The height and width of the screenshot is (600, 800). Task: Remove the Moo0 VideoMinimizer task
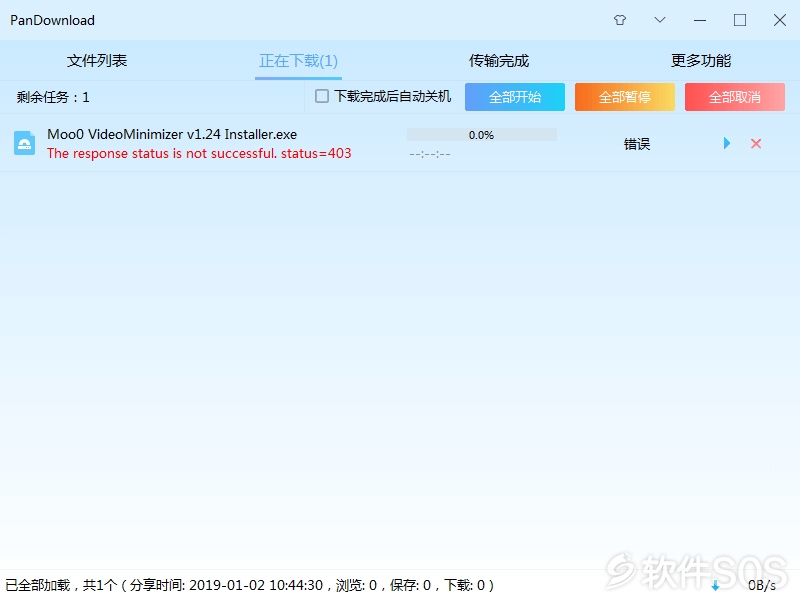(756, 143)
